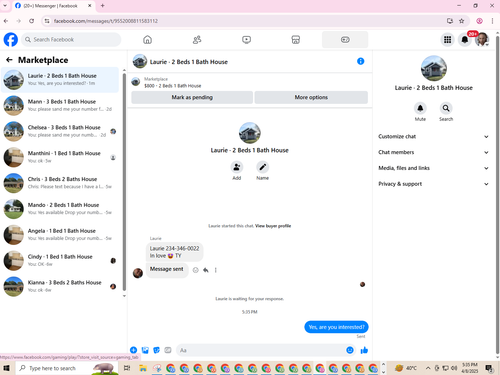Open chat with Kianna - 3 Beds 2 Baths House
This screenshot has height=375, width=500.
click(60, 286)
